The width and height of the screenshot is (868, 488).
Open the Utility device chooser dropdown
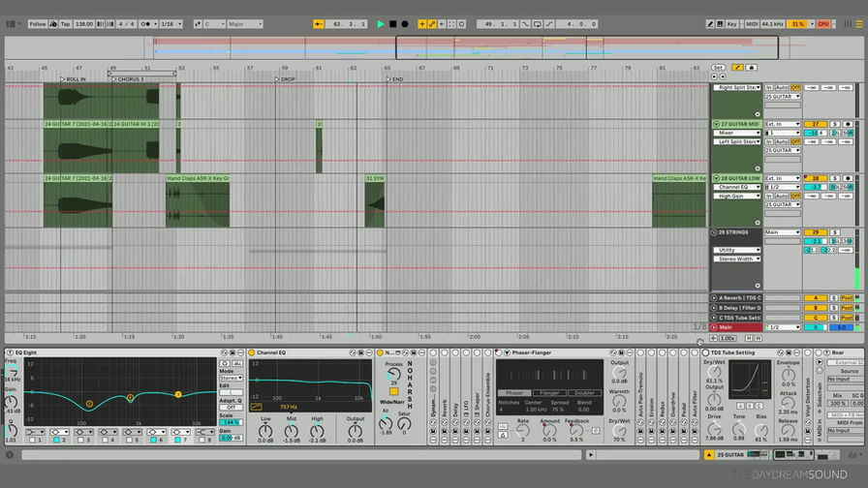(x=737, y=250)
